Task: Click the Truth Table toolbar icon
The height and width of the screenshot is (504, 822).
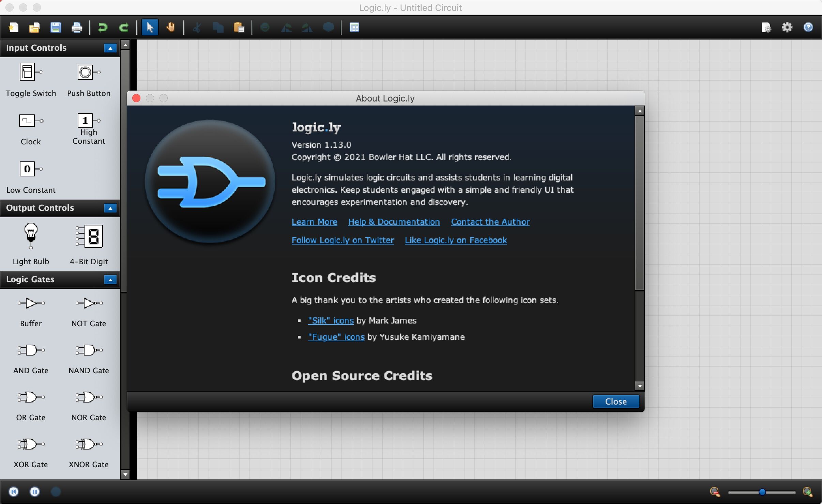Action: 354,27
